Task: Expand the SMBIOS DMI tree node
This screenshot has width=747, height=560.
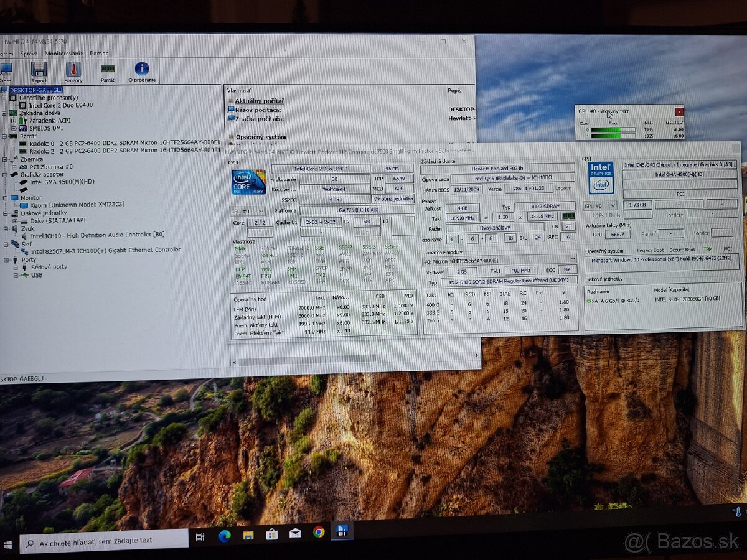Action: point(13,128)
